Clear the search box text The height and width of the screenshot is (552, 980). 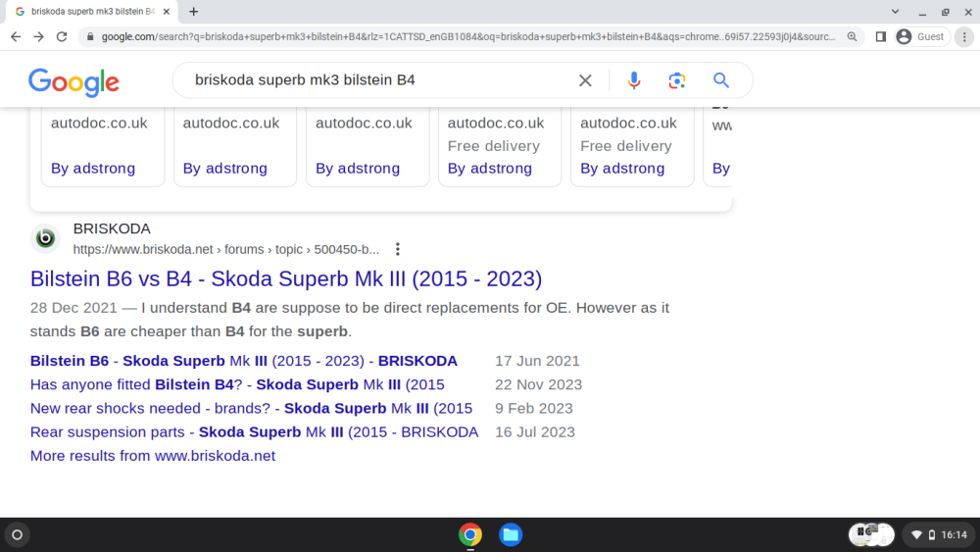pyautogui.click(x=585, y=80)
